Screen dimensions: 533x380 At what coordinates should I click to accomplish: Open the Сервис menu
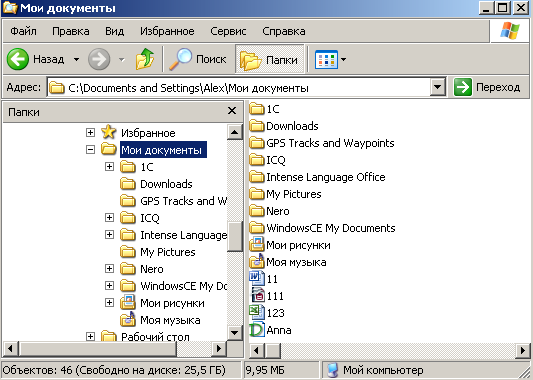[228, 31]
